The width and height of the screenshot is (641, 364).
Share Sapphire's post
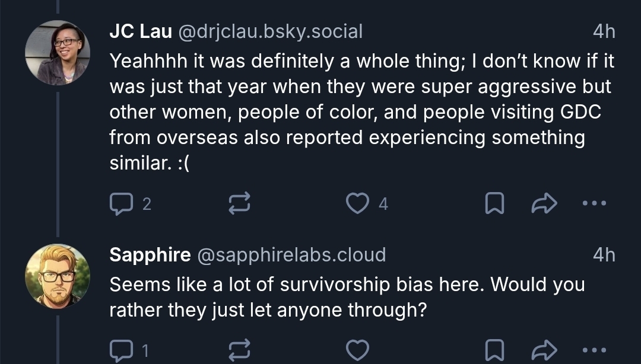[544, 350]
